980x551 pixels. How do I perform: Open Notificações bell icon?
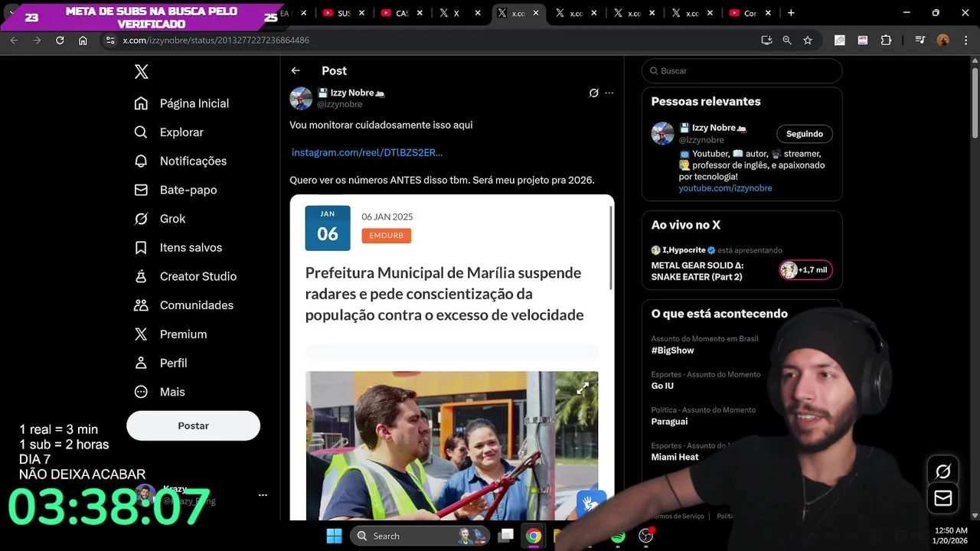click(141, 161)
